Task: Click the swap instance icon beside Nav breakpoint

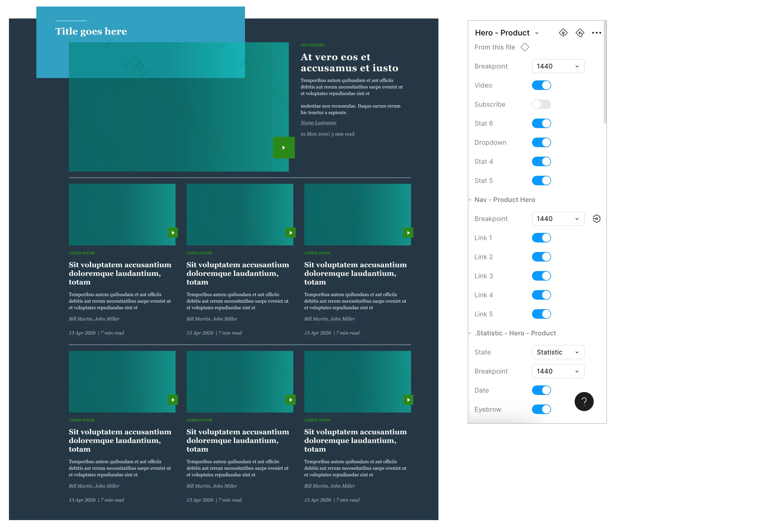Action: click(596, 219)
